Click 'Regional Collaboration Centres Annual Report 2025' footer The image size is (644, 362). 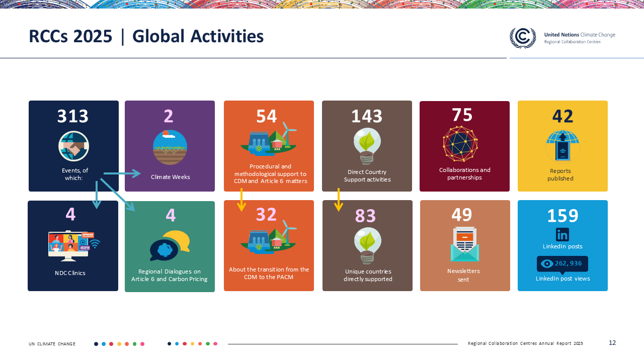pyautogui.click(x=525, y=343)
